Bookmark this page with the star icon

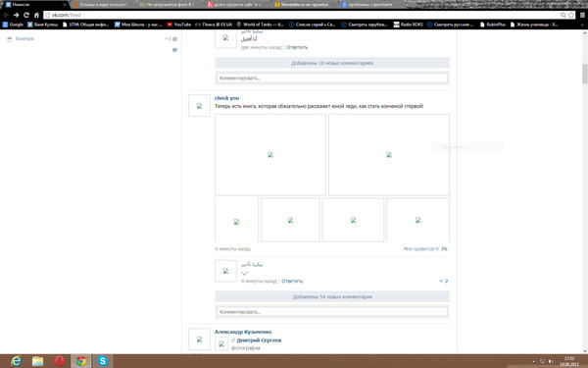click(x=571, y=15)
